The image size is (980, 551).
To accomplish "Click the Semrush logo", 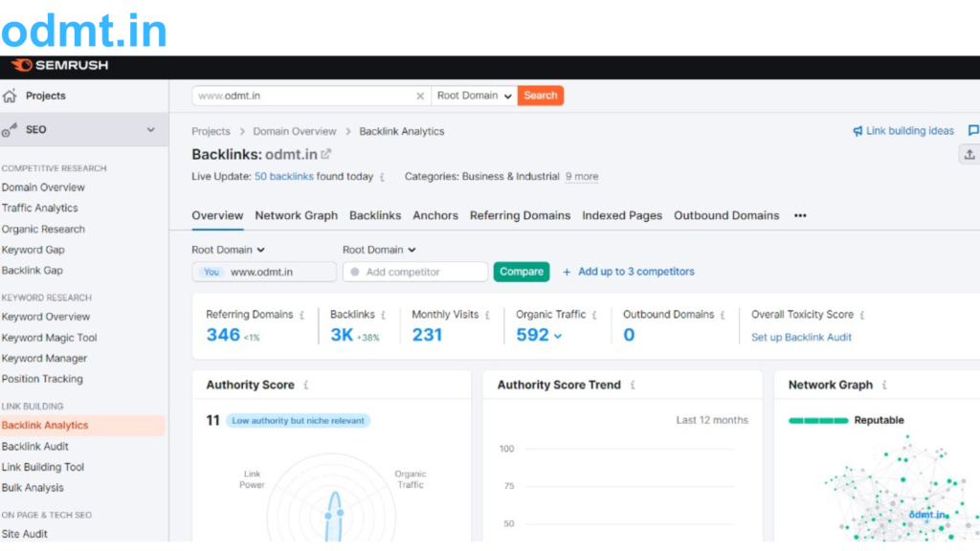I will (60, 65).
